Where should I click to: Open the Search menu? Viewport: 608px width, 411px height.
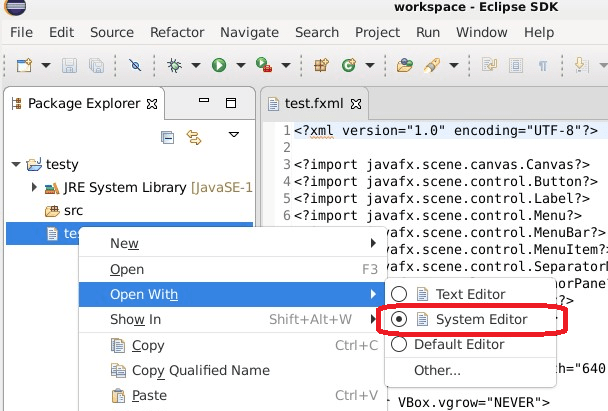click(x=317, y=33)
